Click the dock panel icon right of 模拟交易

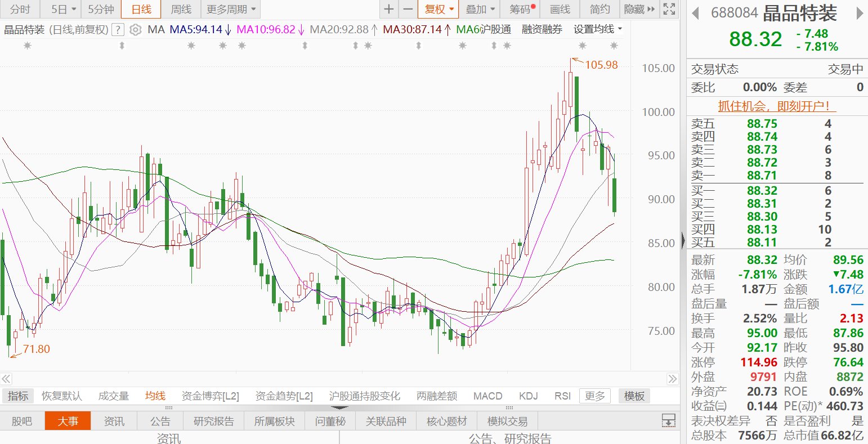(x=668, y=420)
